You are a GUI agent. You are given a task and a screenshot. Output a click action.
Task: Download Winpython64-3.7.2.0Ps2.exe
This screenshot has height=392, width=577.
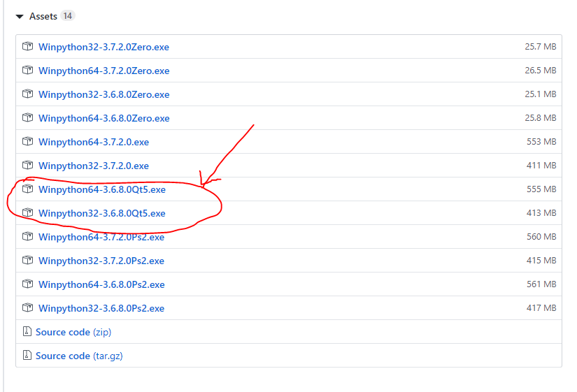click(x=101, y=237)
